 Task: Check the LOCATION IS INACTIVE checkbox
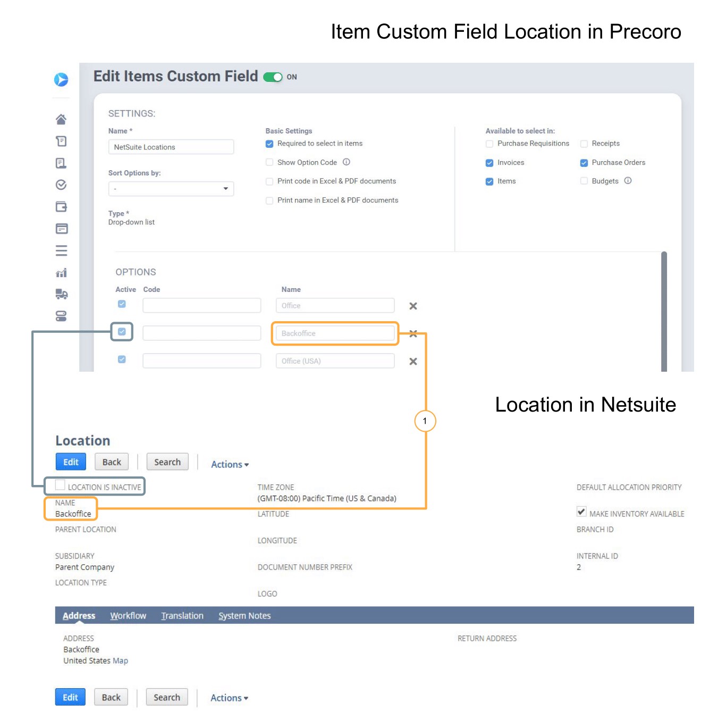click(x=60, y=484)
